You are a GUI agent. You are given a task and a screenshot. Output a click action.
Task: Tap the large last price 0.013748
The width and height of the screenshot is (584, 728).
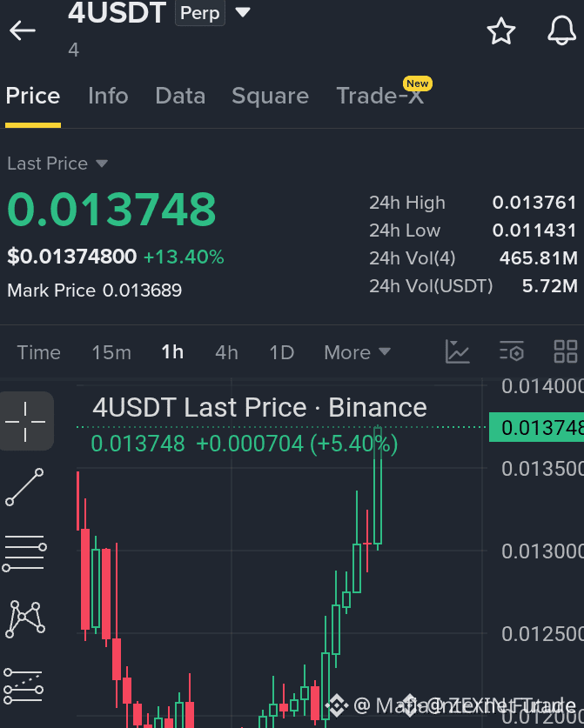tap(111, 210)
